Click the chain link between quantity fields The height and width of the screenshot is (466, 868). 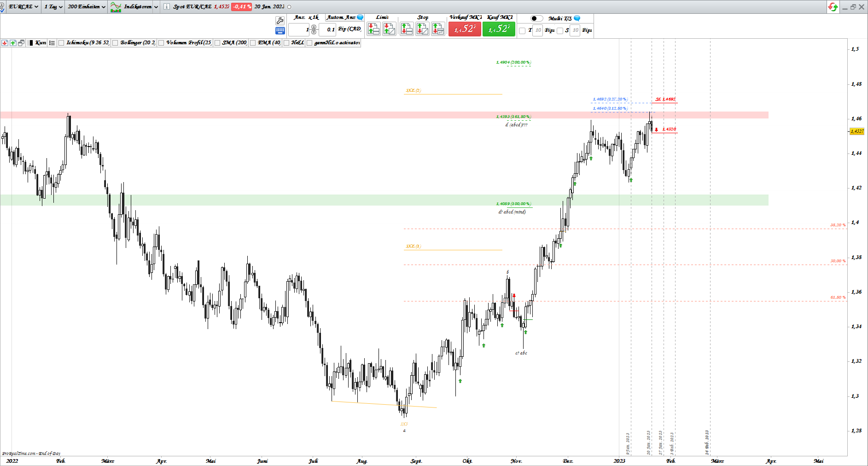click(x=314, y=29)
